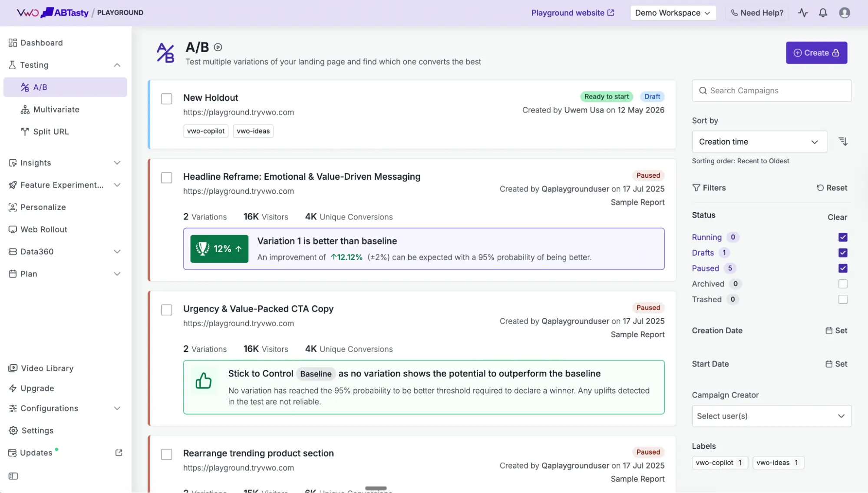
Task: Select the New Holdout campaign checkbox
Action: (166, 99)
